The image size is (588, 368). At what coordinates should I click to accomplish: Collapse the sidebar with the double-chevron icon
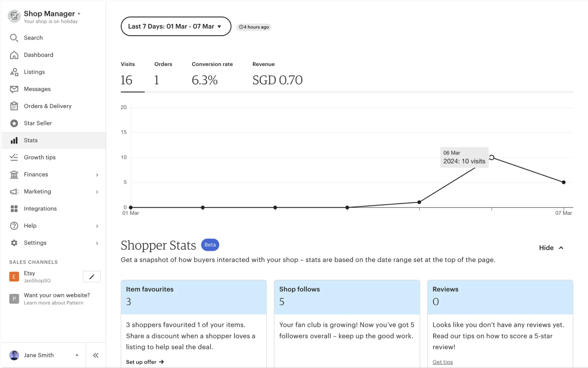(x=96, y=355)
